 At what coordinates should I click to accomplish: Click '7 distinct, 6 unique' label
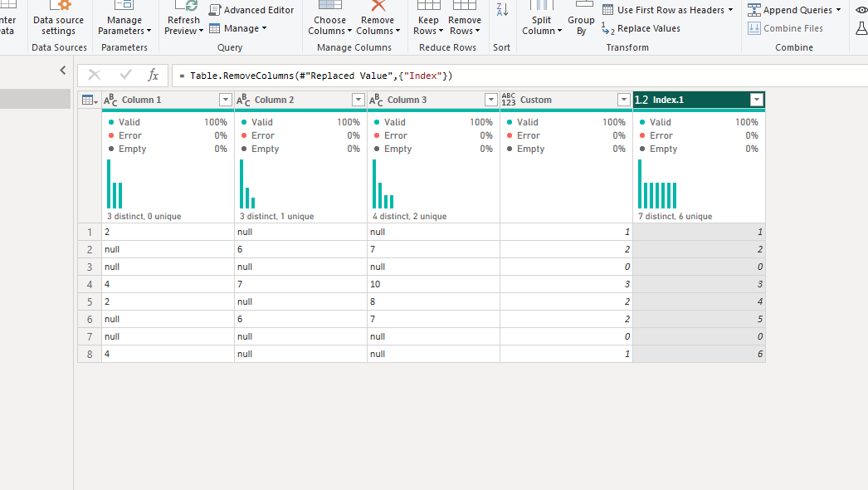point(675,216)
